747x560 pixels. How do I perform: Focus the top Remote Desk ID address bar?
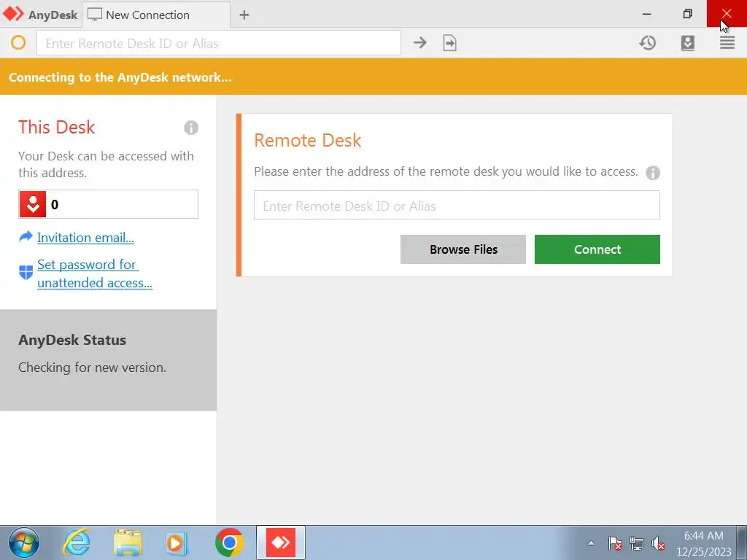219,43
